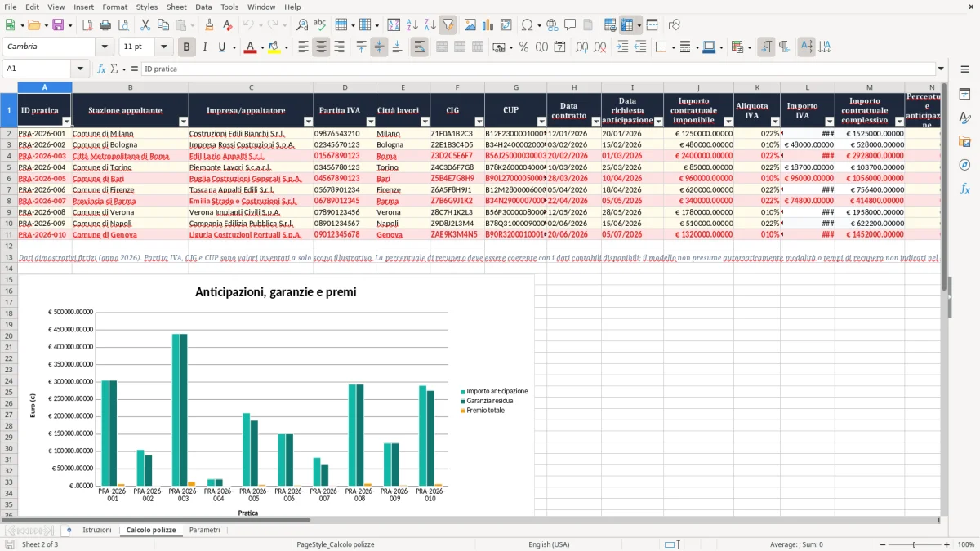Click the Copy icon
Image resolution: width=980 pixels, height=551 pixels.
163,25
